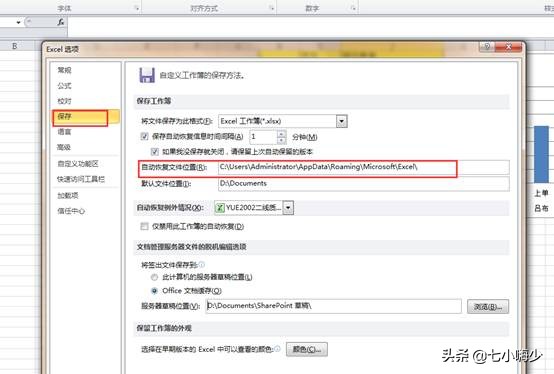This screenshot has height=374, width=554.
Task: Close the Excel 选项 dialog
Action: click(x=508, y=47)
